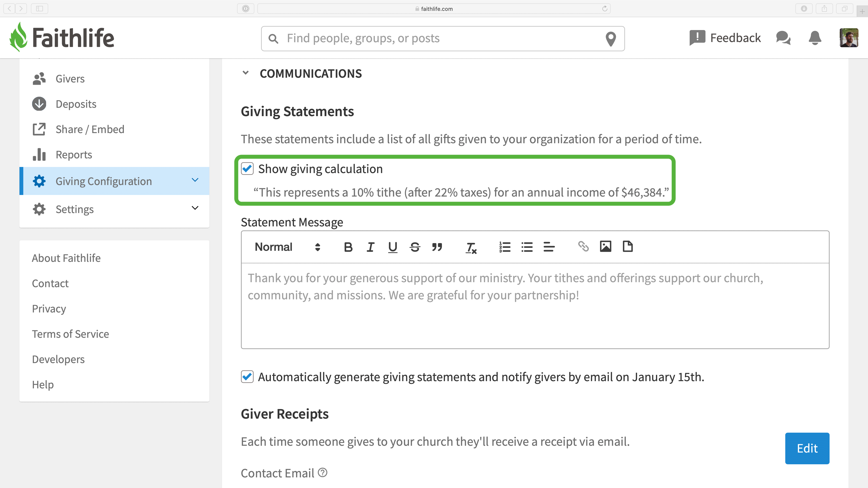The height and width of the screenshot is (488, 868).
Task: Click the Givers people icon
Action: click(x=39, y=78)
